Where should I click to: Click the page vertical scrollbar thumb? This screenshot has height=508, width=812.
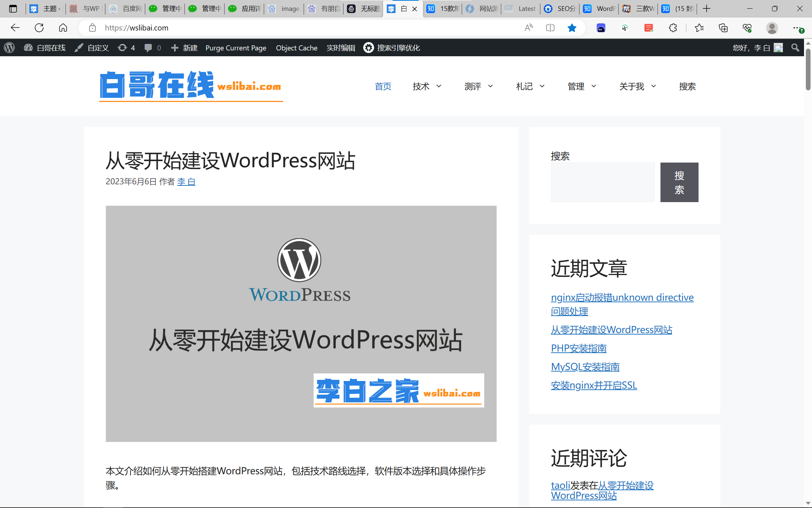808,69
